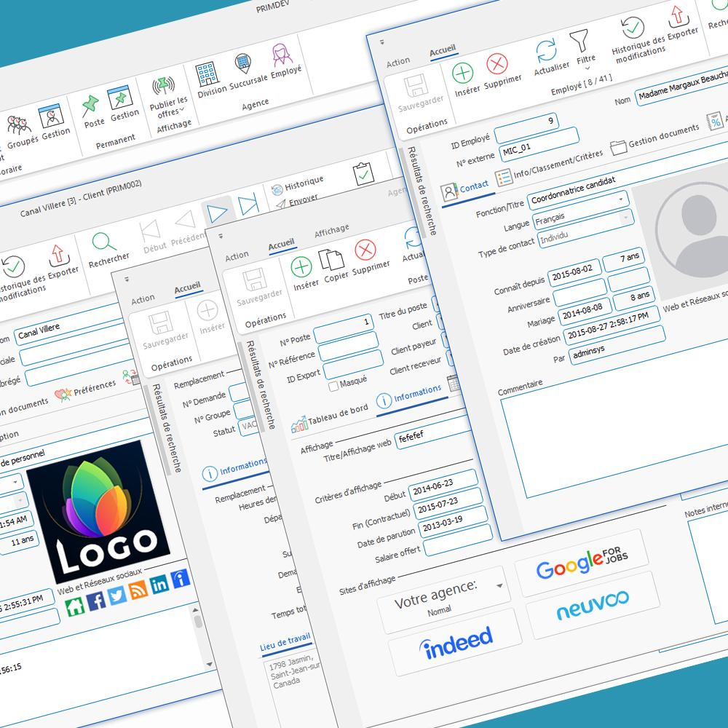
Task: Click Actualiser in the Employé window
Action: pyautogui.click(x=547, y=51)
